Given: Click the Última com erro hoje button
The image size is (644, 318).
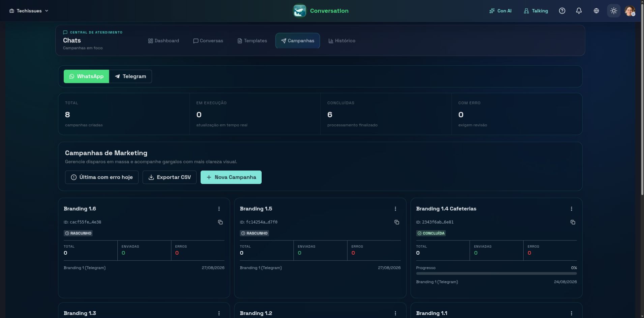Looking at the screenshot, I should coord(102,177).
